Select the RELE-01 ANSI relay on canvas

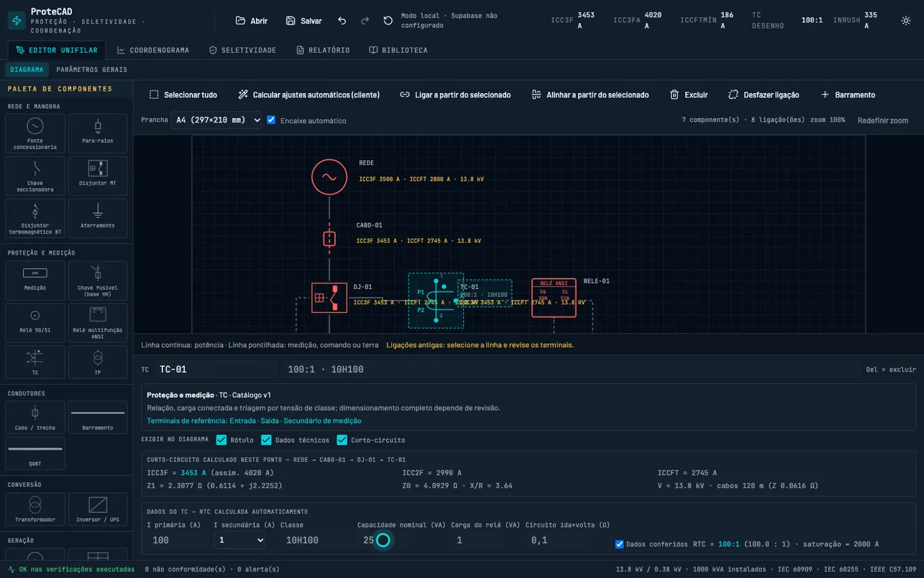(x=554, y=298)
